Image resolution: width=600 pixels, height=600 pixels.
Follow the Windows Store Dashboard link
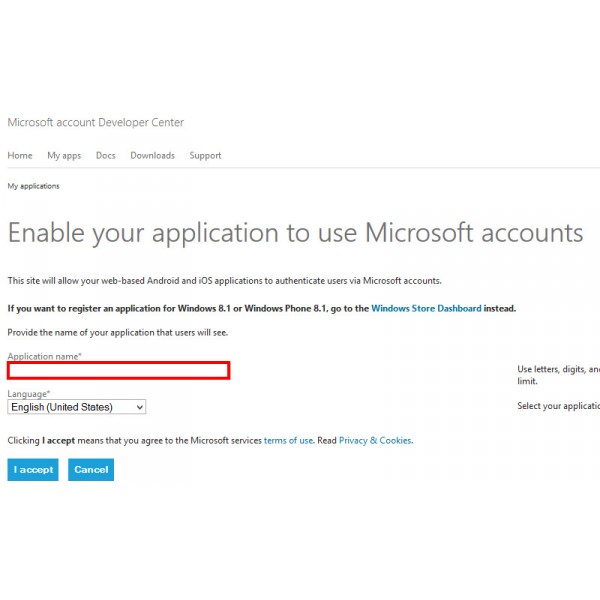(x=426, y=308)
